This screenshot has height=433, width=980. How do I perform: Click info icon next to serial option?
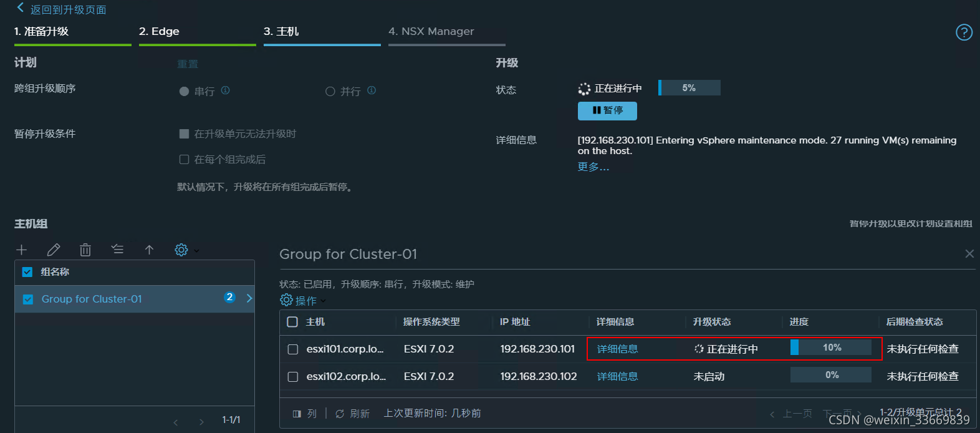(226, 90)
